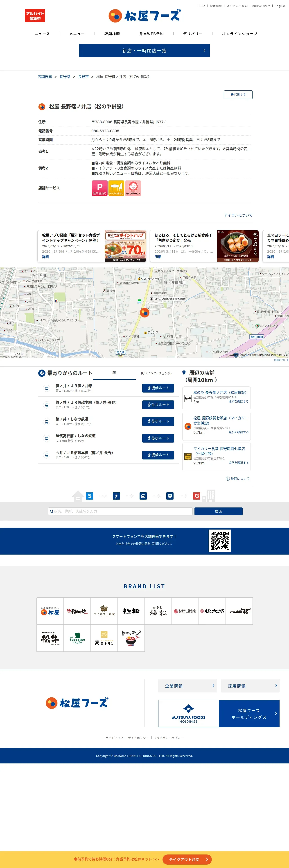289x868 pixels.
Task: Open the 長野県 breadcrumb link
Action: pos(65,77)
